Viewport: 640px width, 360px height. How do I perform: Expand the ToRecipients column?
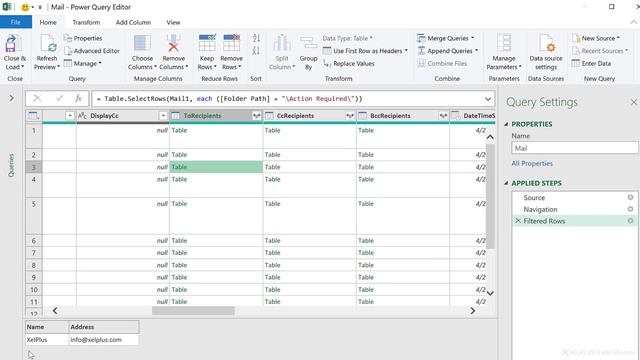pyautogui.click(x=257, y=116)
